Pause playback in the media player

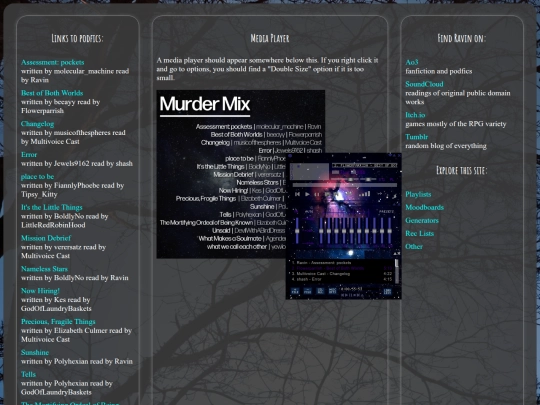pyautogui.click(x=316, y=195)
